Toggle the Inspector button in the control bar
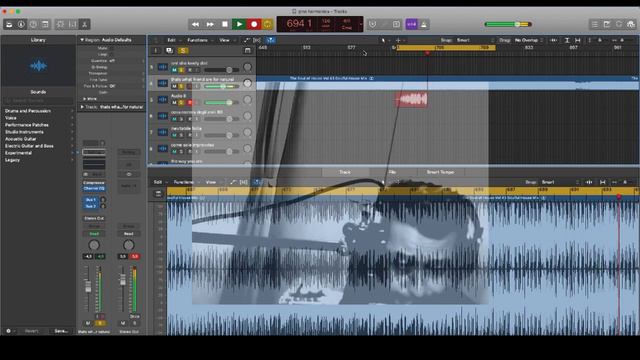Screen dimensions: 640x360 pos(21,24)
